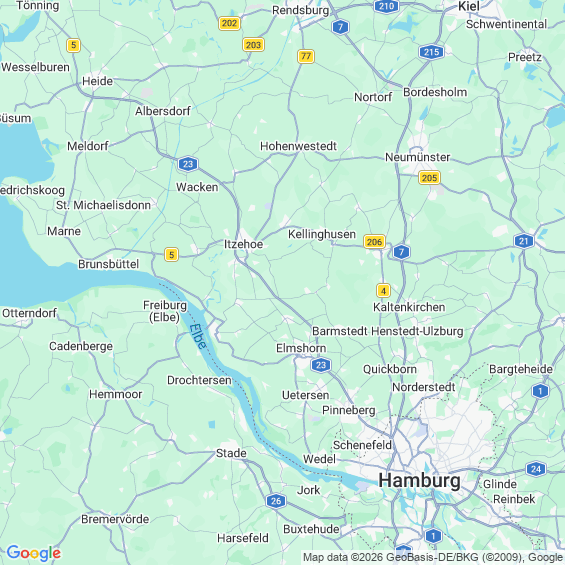The width and height of the screenshot is (565, 565).
Task: Click the A23 highway shield near Elmshorn
Action: pos(321,365)
